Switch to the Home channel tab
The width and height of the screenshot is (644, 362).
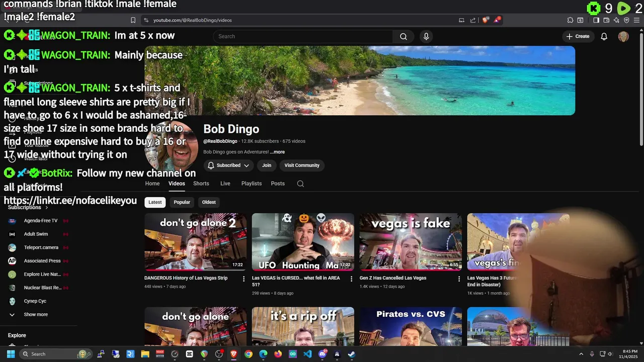click(152, 184)
